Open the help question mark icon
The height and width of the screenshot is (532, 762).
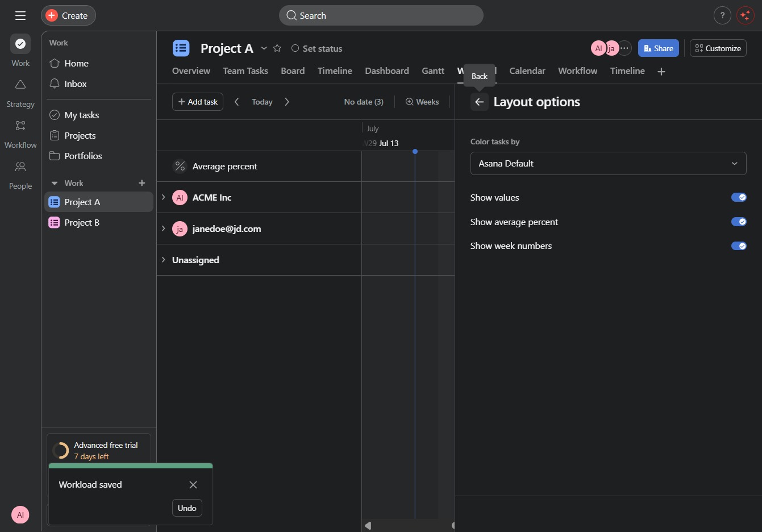coord(722,15)
